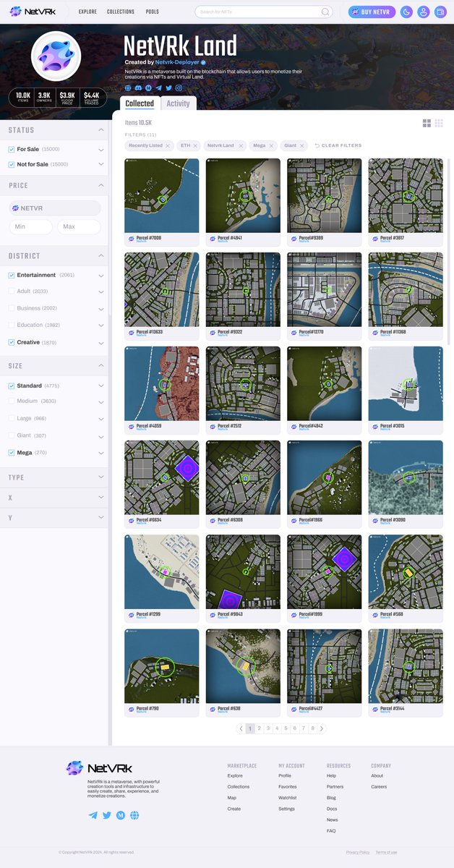Switch to the Activity tab
The height and width of the screenshot is (868, 454).
[178, 103]
